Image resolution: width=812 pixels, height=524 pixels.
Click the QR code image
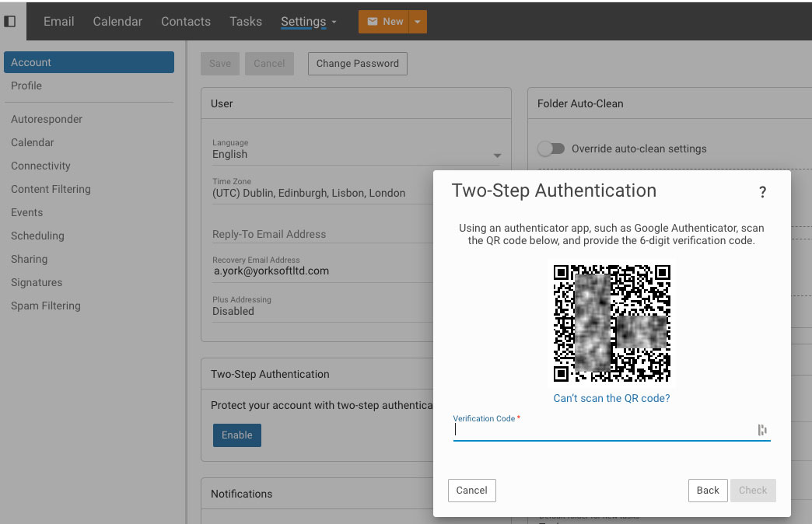pyautogui.click(x=611, y=323)
